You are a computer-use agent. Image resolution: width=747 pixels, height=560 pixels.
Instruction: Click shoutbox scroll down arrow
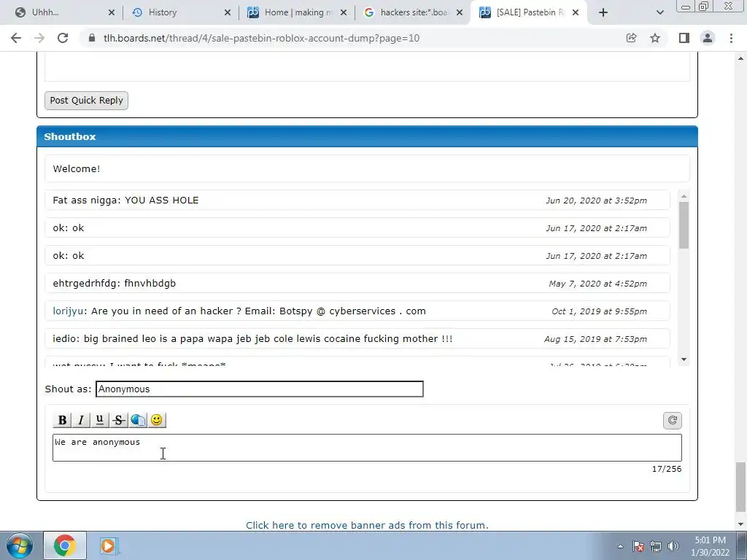[684, 359]
